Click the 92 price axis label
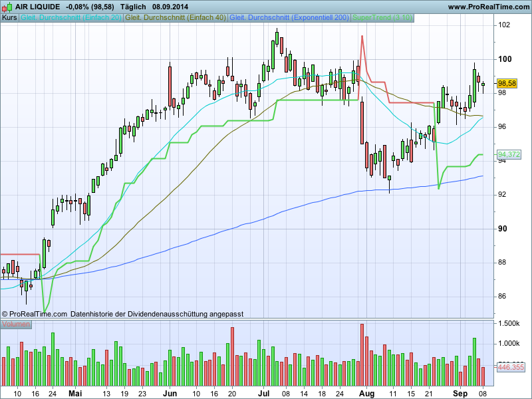532x399 pixels. tap(502, 194)
